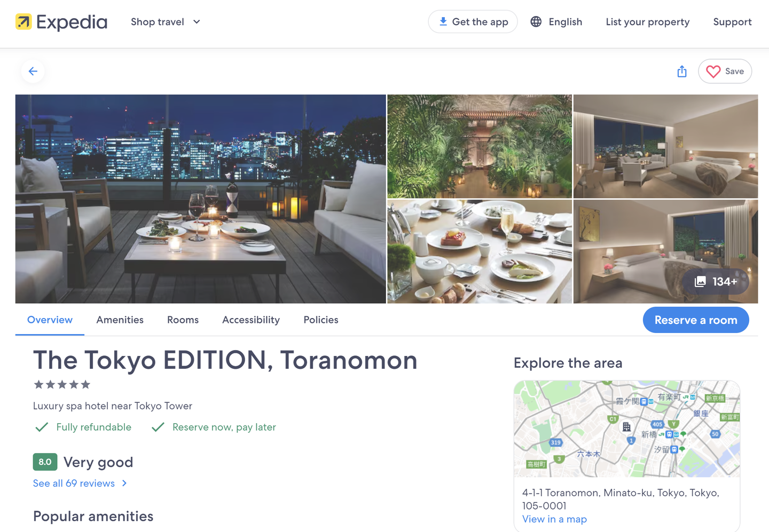This screenshot has height=532, width=769.
Task: Click the globe language icon
Action: [536, 22]
